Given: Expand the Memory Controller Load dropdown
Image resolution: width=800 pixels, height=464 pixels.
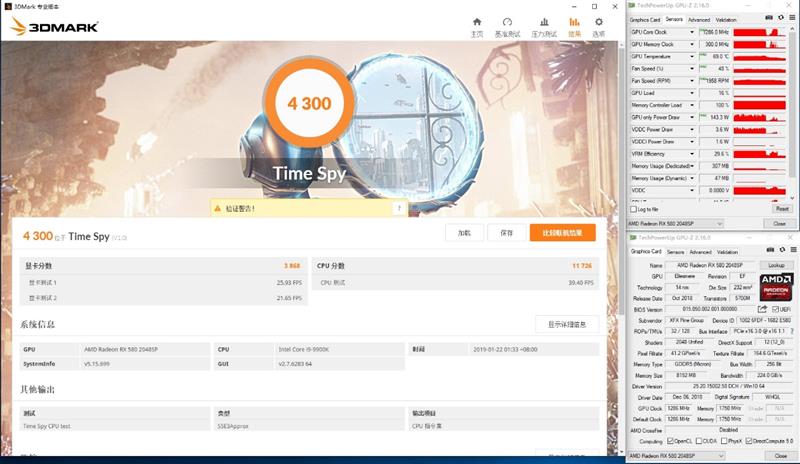Looking at the screenshot, I should pyautogui.click(x=692, y=105).
